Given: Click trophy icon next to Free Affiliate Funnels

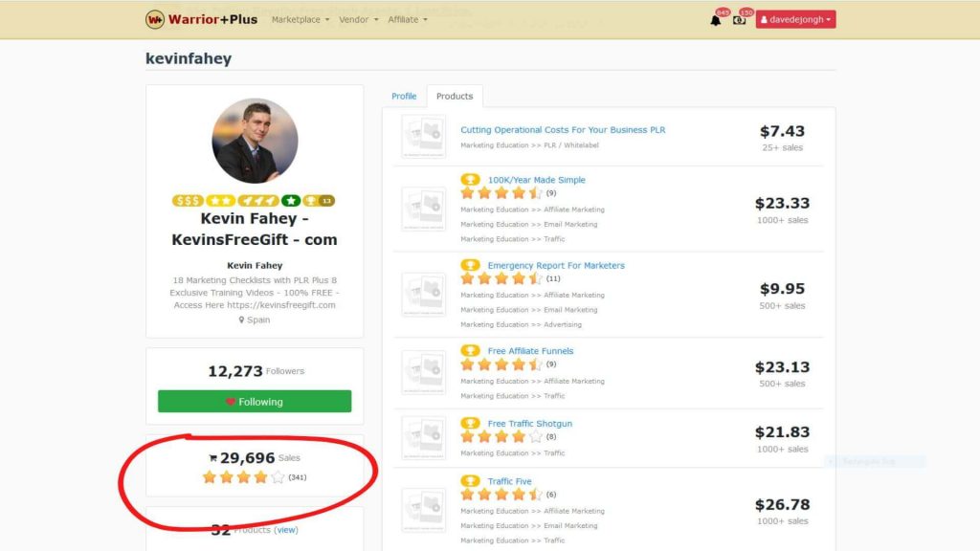Looking at the screenshot, I should click(x=470, y=350).
